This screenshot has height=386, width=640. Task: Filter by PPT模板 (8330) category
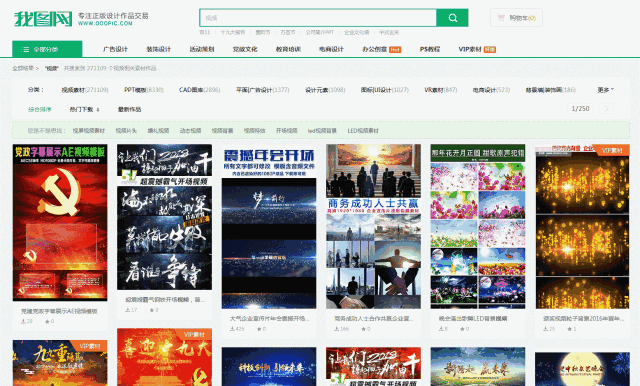pos(144,90)
